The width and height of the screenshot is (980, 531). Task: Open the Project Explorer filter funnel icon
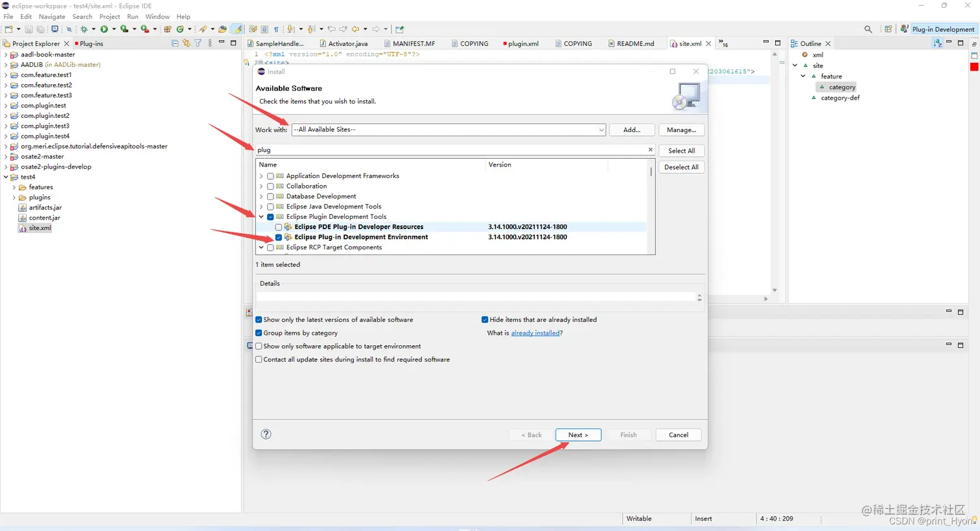click(198, 43)
